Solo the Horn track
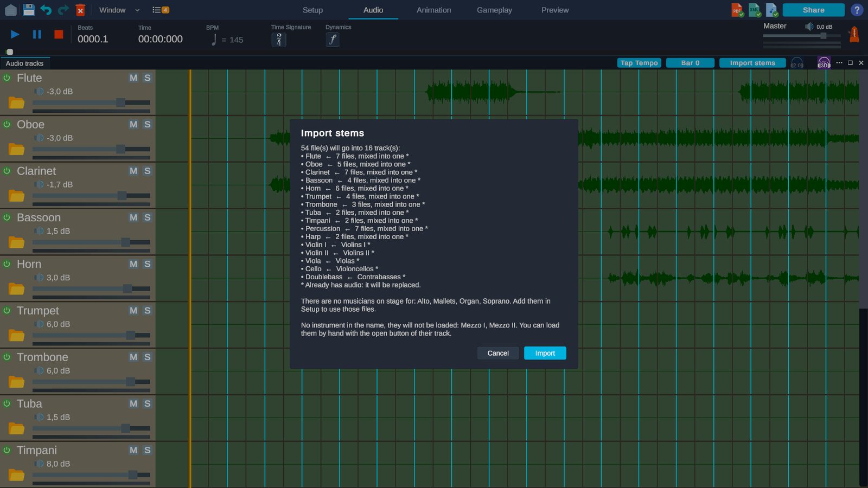The image size is (868, 488). pyautogui.click(x=147, y=264)
